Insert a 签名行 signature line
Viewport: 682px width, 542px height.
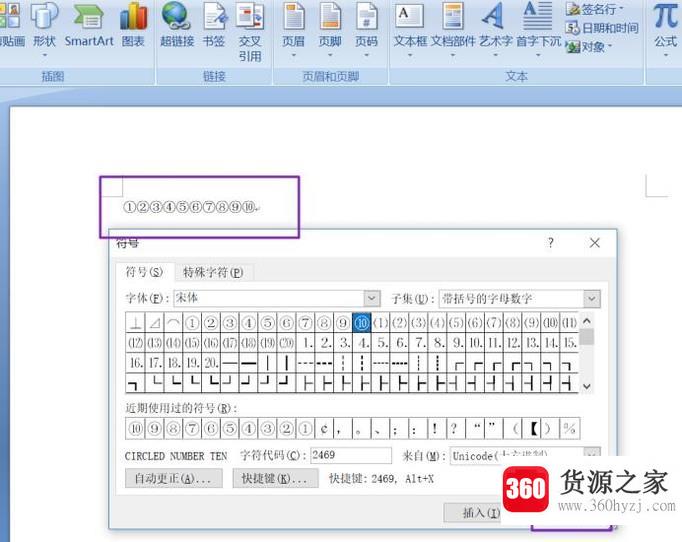594,9
